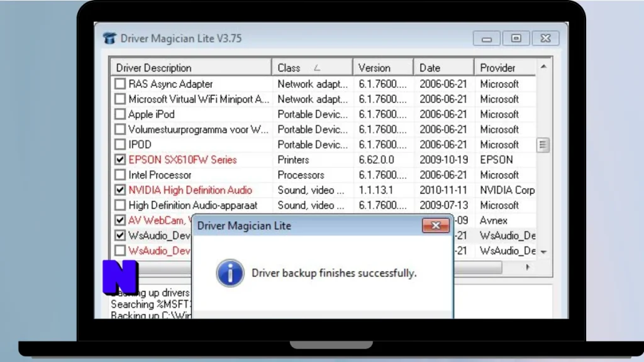Screen dimensions: 644x362
Task: Sort by Class column header
Action: click(312, 68)
